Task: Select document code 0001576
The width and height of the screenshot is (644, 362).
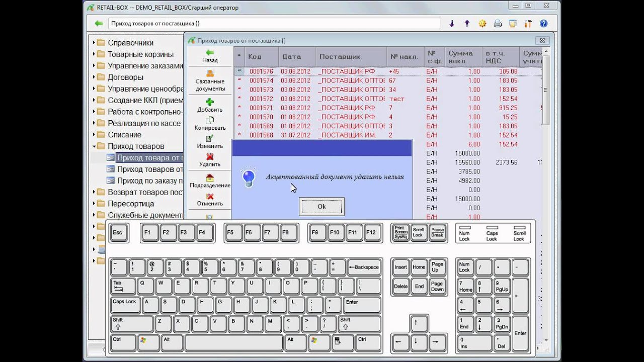Action: click(261, 71)
